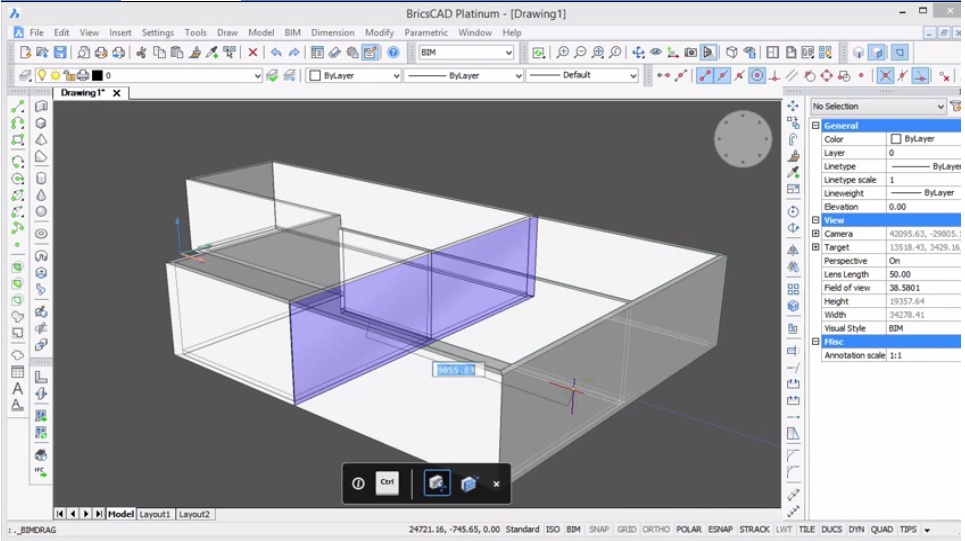This screenshot has width=965, height=541.
Task: Click the Zoom In magnifier icon
Action: click(x=562, y=52)
